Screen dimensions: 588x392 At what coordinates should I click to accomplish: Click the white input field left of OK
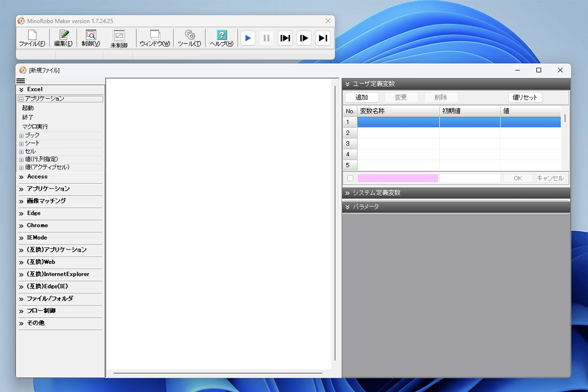tap(470, 178)
